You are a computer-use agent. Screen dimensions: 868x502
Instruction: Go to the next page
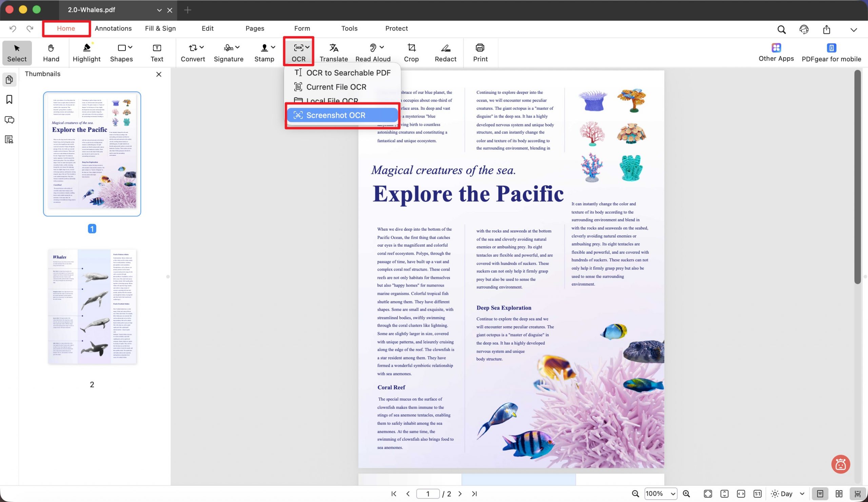click(x=460, y=494)
